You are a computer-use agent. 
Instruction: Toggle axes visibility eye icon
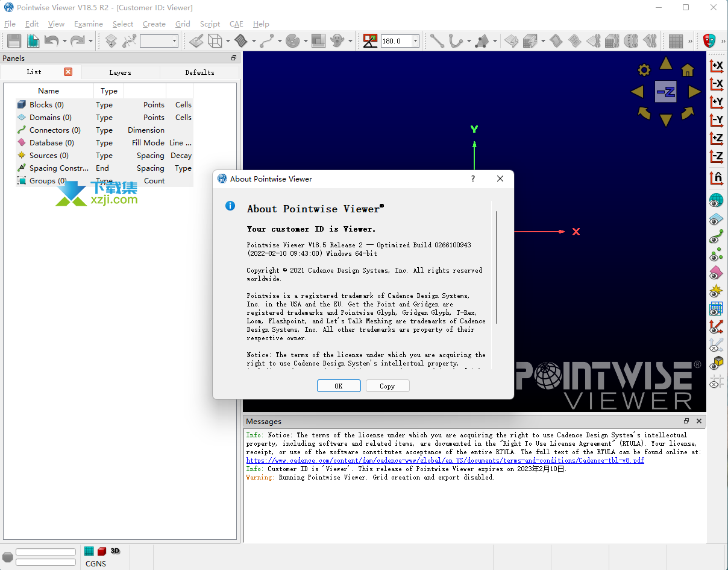pos(716,327)
